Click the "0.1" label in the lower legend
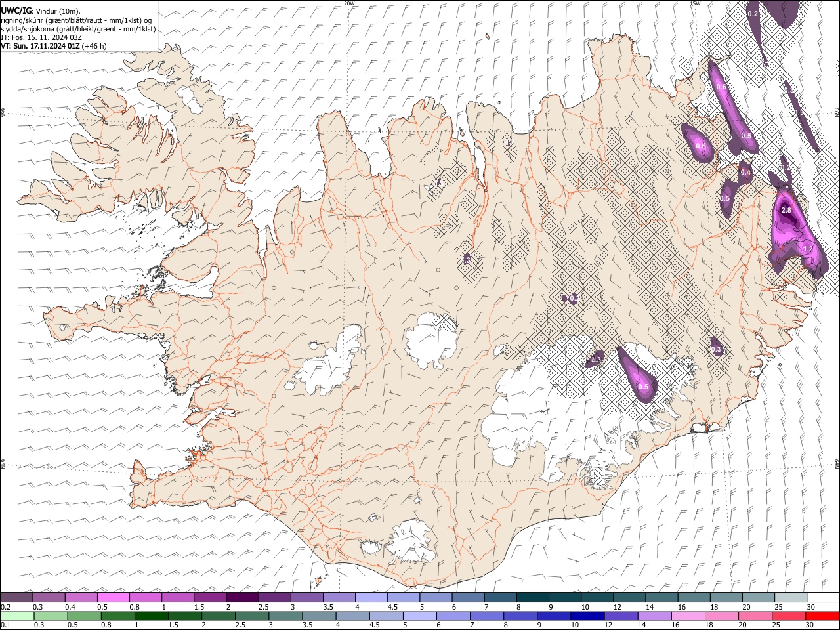 [5, 625]
